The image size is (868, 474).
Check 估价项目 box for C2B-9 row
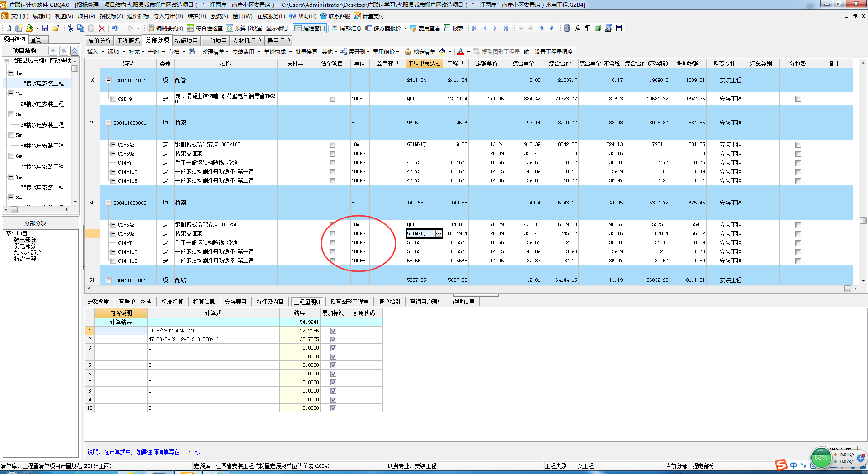click(x=332, y=99)
